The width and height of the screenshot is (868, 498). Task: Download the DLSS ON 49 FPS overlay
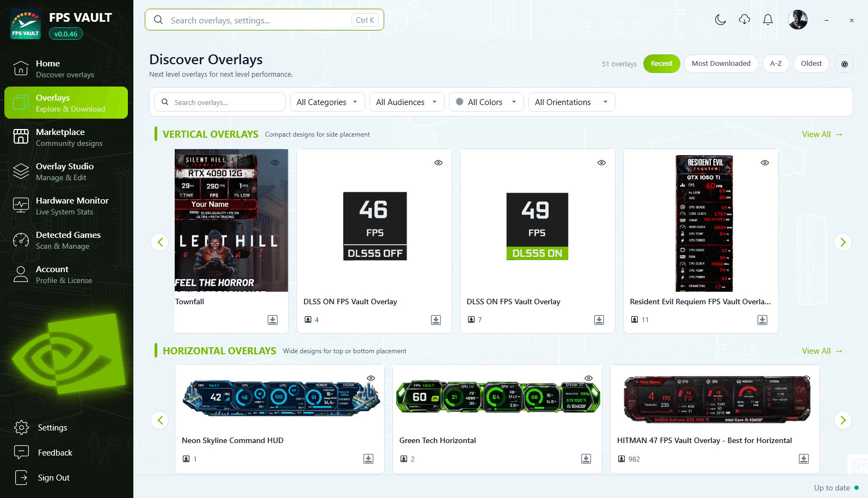coord(599,320)
